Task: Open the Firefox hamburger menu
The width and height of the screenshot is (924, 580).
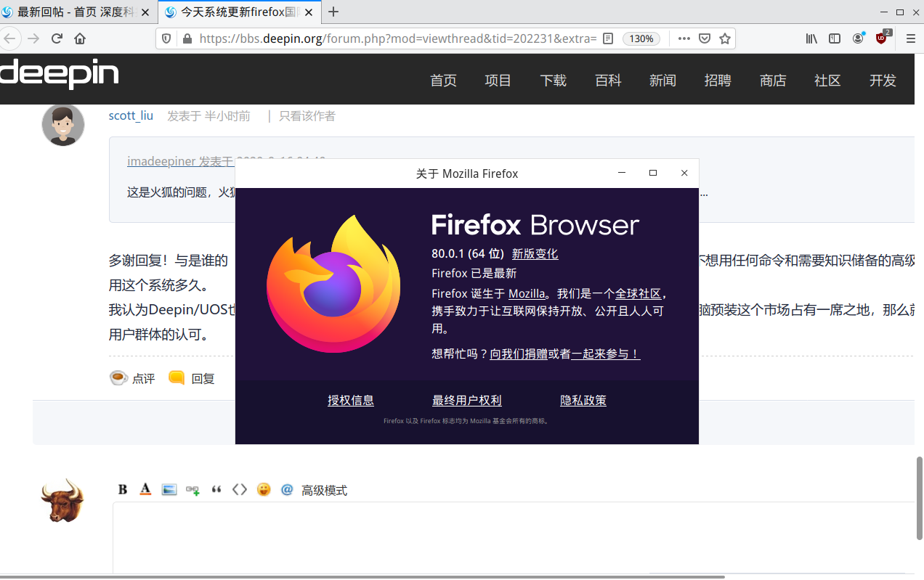Action: click(910, 38)
